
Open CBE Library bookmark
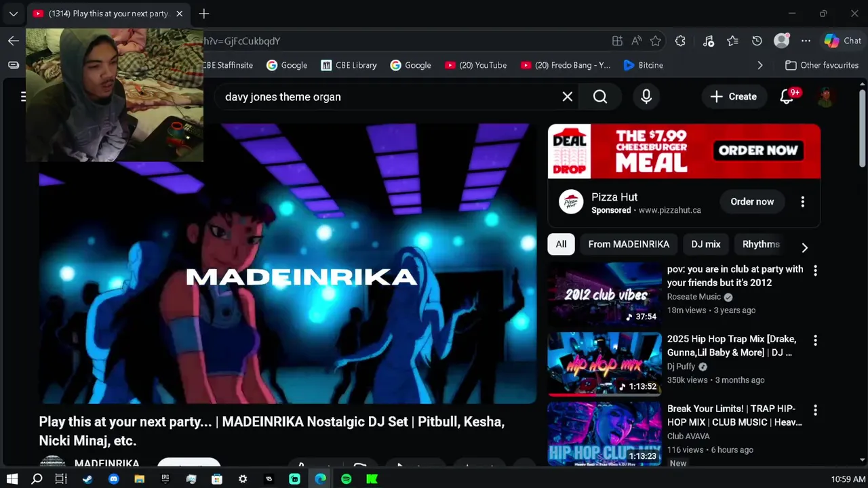point(349,65)
